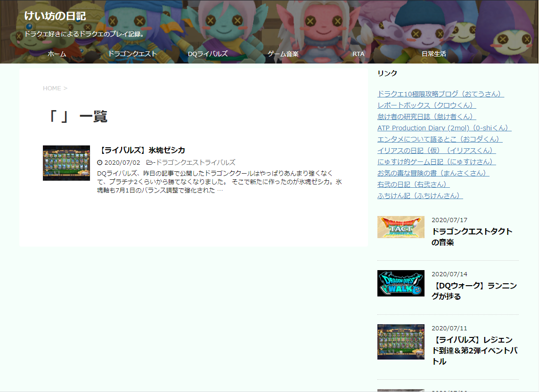Click the article excerpt starting DQライバルズ、昨日の記事
The image size is (539, 392).
[219, 182]
